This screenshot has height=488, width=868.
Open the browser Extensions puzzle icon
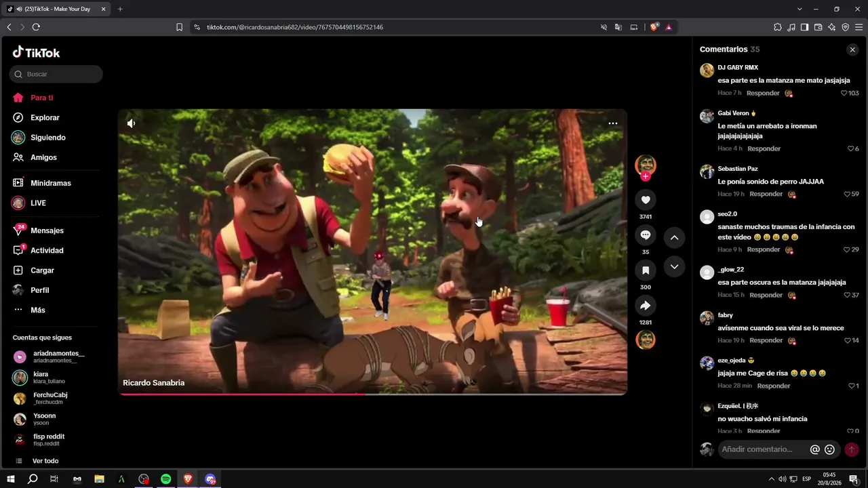click(x=777, y=27)
